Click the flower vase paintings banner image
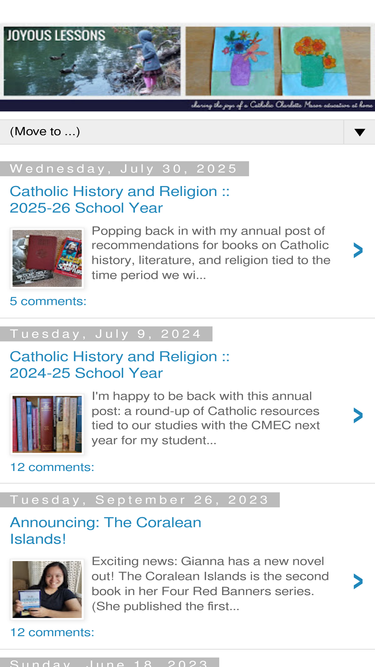375x667 pixels. point(278,61)
